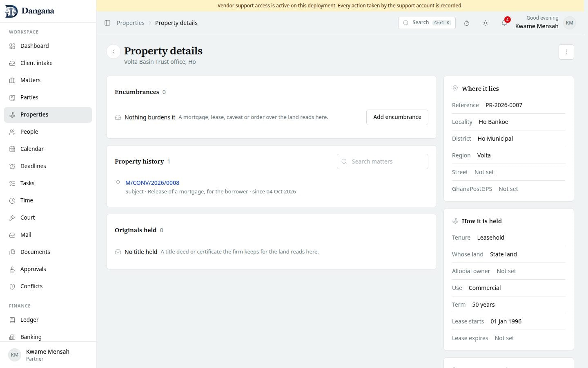This screenshot has height=368, width=588.
Task: Open the three-dot more options menu
Action: click(x=566, y=52)
